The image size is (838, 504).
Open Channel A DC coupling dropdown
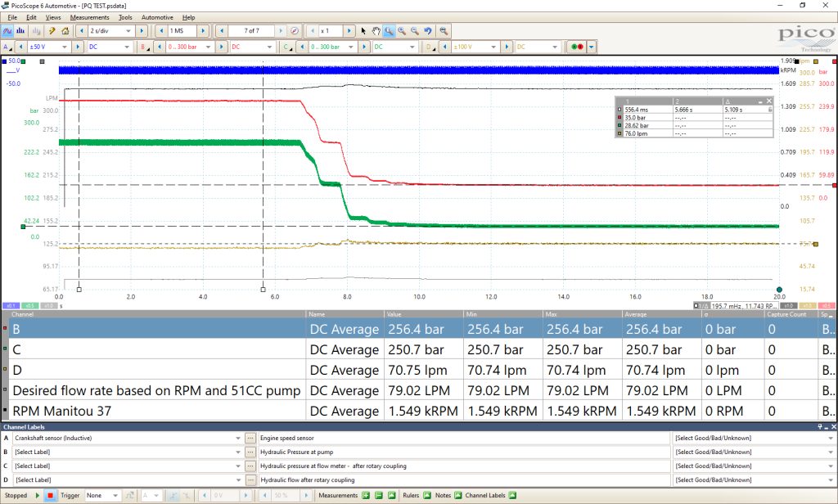tap(127, 47)
